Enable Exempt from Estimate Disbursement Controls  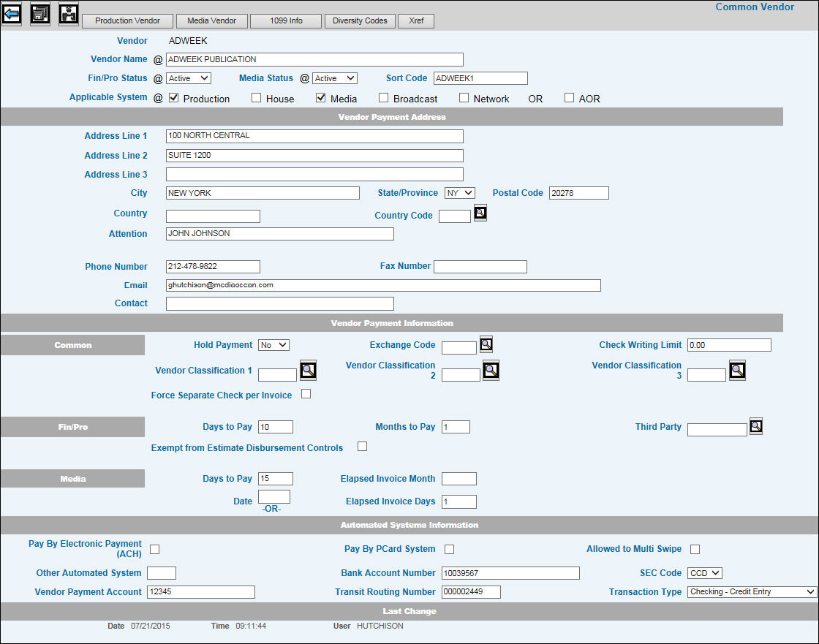pyautogui.click(x=362, y=446)
